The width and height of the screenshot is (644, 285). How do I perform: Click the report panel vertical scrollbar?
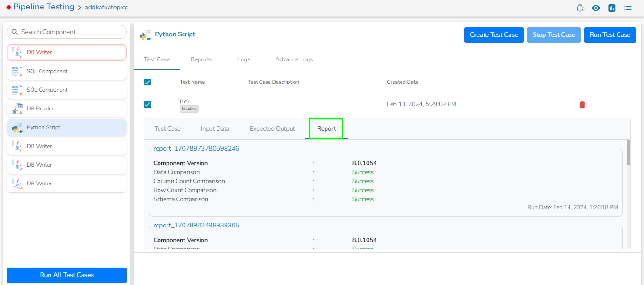(628, 152)
